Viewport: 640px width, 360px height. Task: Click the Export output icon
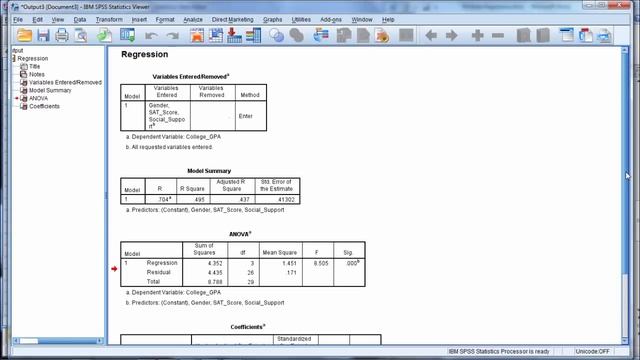(104, 36)
